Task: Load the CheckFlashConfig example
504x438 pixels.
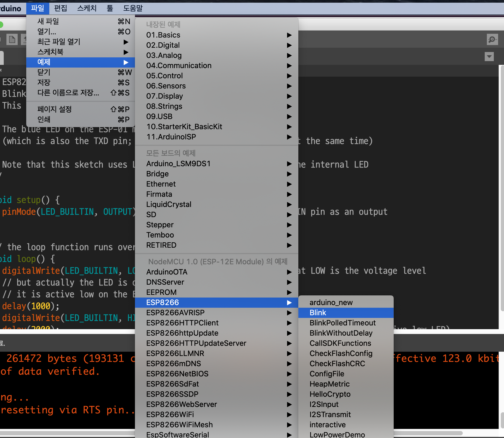Action: click(x=346, y=354)
